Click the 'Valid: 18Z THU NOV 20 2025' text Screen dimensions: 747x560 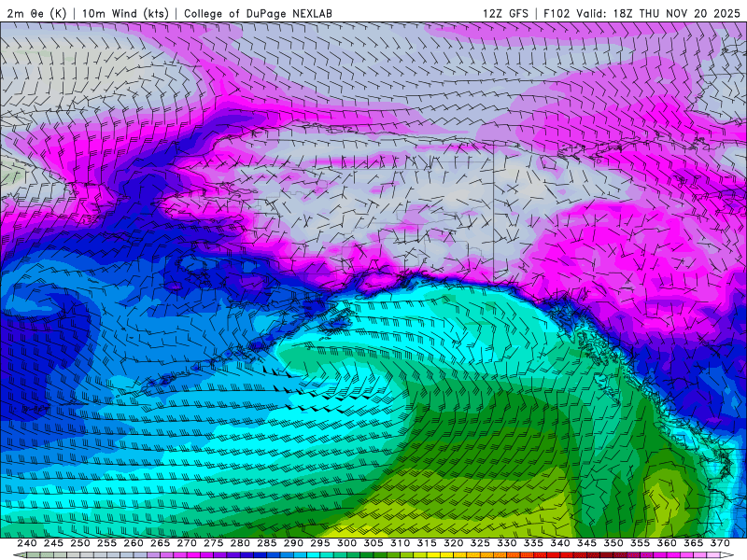pos(658,13)
